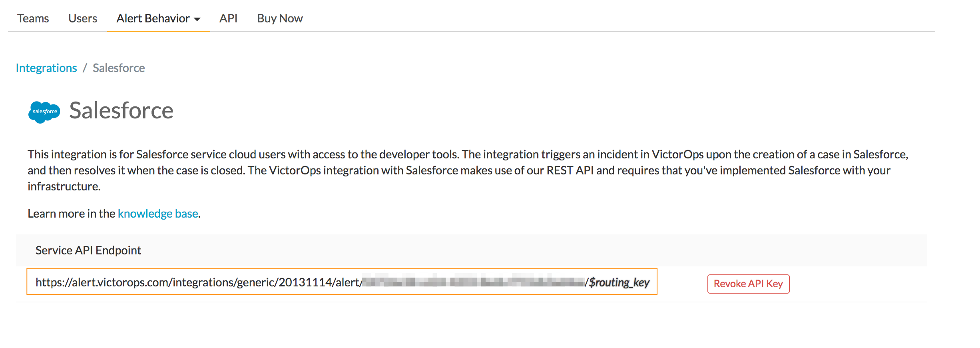
Task: Click the large Salesforce page heading
Action: 121,110
